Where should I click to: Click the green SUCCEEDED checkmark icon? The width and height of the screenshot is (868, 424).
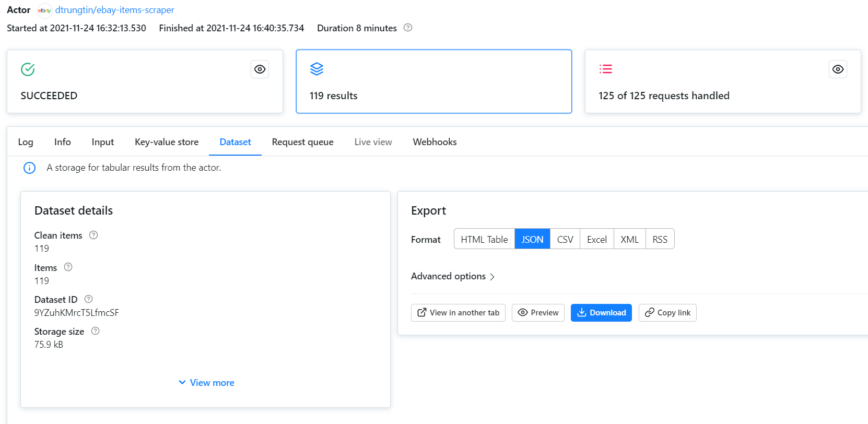(28, 69)
